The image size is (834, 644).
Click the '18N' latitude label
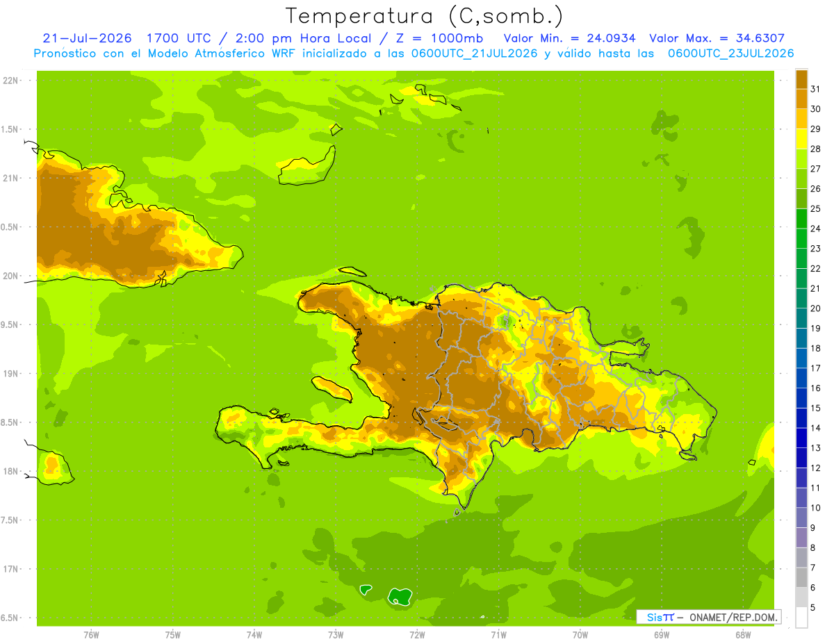[x=12, y=471]
